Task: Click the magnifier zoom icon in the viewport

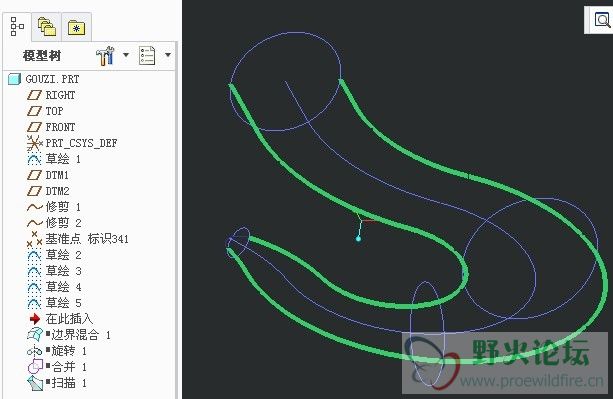Action: (x=602, y=20)
